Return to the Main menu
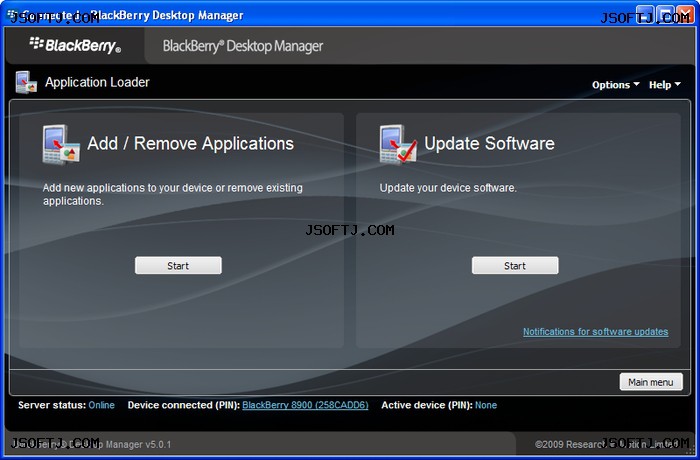Image resolution: width=700 pixels, height=460 pixels. (651, 382)
